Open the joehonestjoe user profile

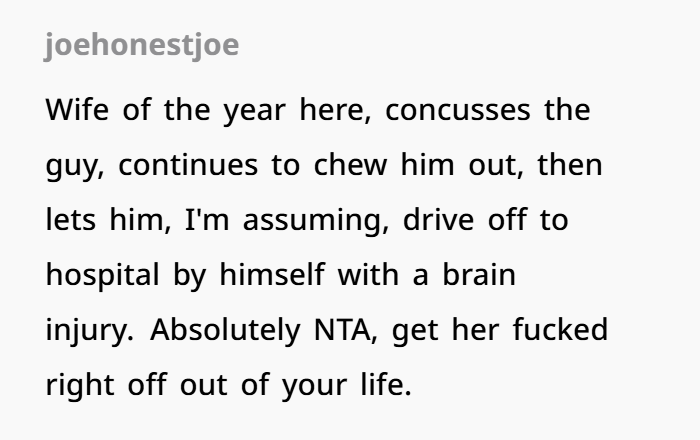pyautogui.click(x=142, y=46)
